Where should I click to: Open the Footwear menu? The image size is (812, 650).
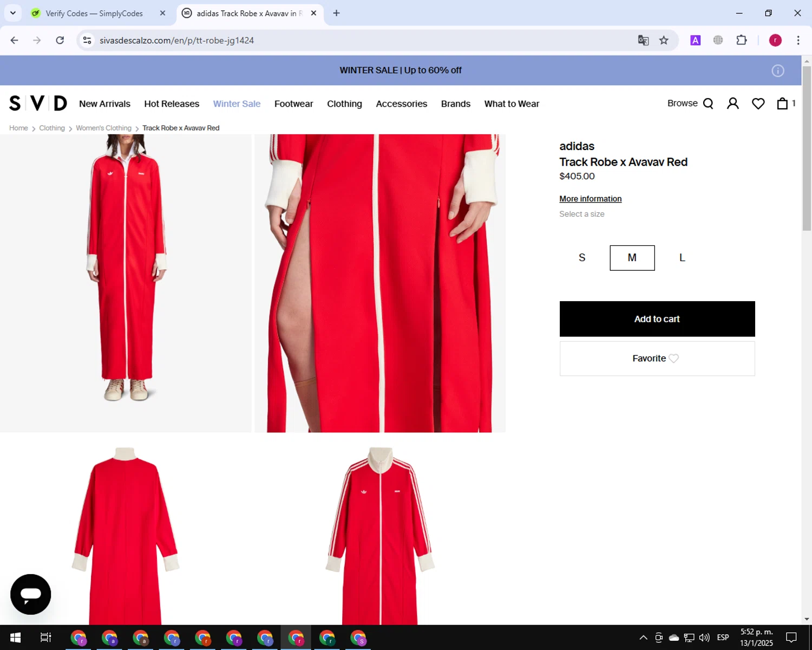(294, 103)
